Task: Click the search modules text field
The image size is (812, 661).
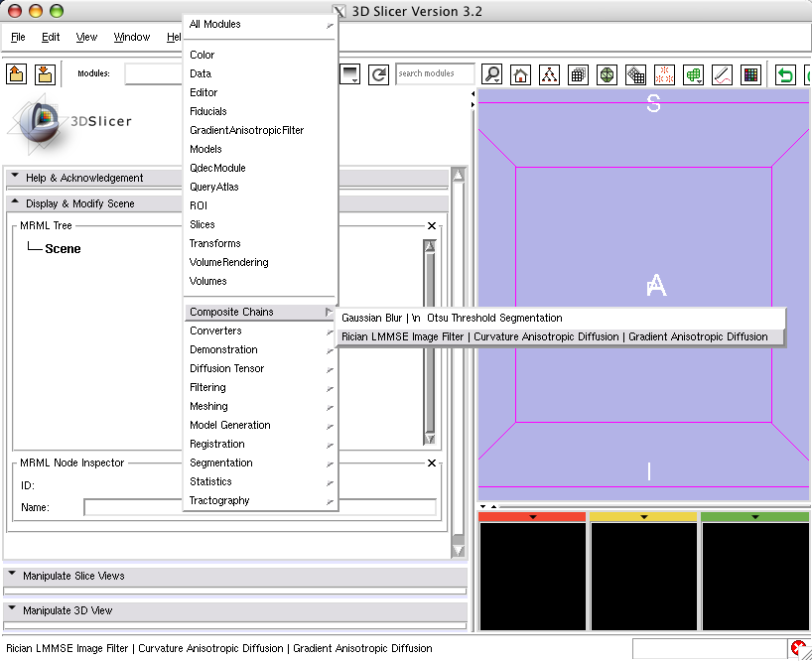Action: (x=434, y=73)
